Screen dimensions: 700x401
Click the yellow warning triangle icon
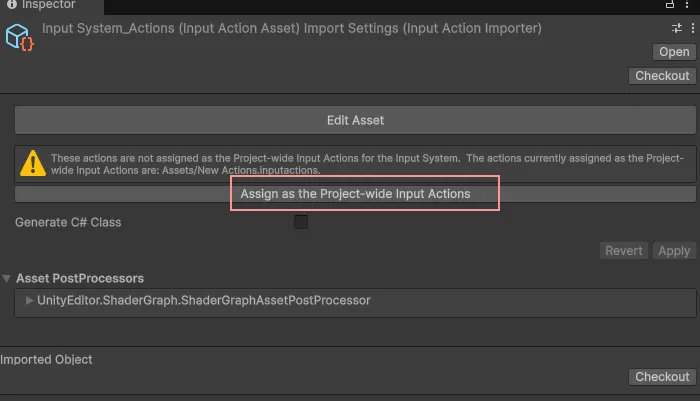(33, 163)
